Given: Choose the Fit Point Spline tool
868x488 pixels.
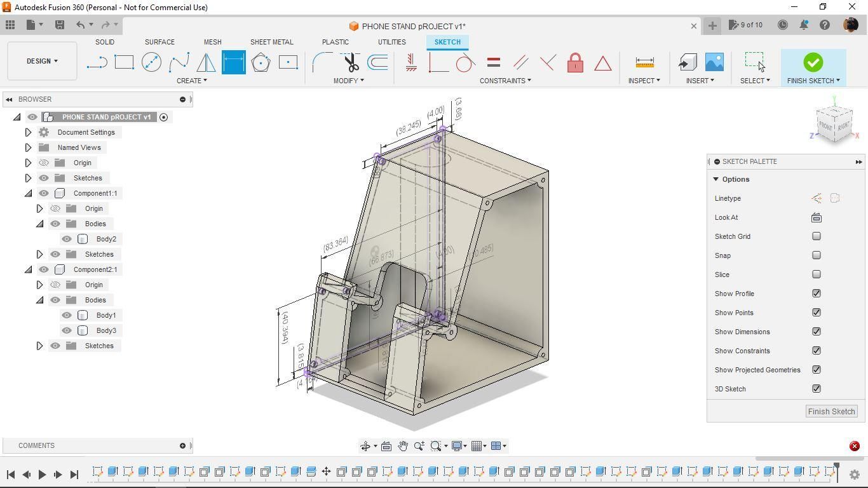Looking at the screenshot, I should pos(179,62).
